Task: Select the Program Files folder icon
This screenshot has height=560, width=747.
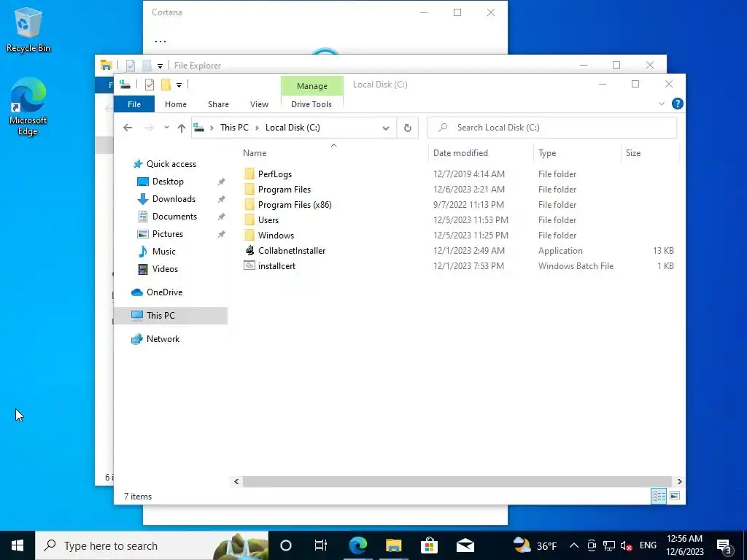Action: [x=249, y=190]
